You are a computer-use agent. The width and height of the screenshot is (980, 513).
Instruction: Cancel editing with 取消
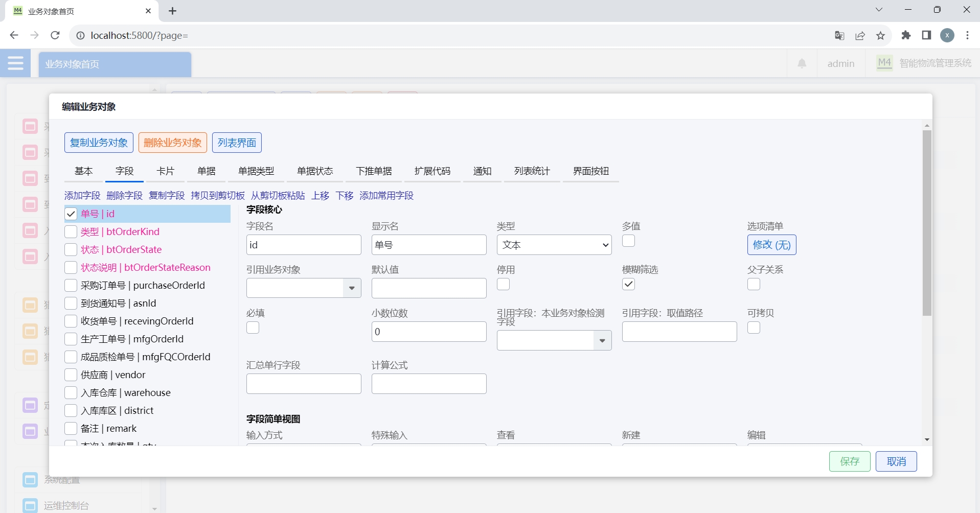pos(896,461)
